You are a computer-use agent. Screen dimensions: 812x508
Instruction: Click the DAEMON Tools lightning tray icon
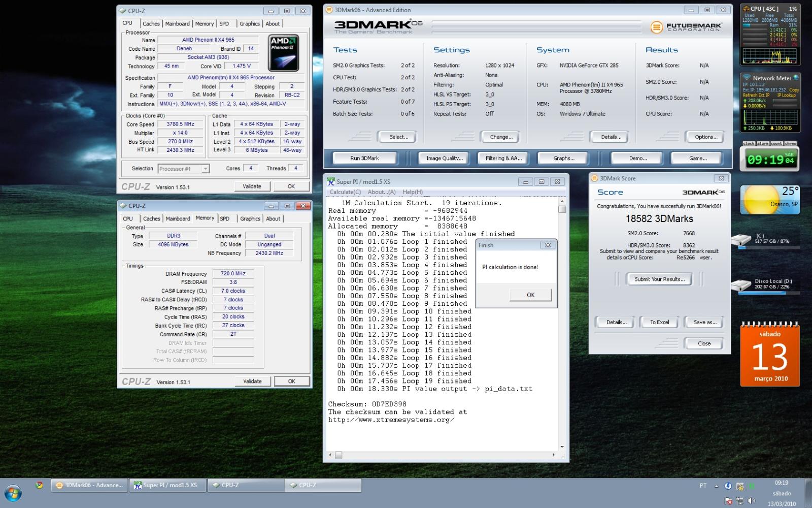pos(728,486)
